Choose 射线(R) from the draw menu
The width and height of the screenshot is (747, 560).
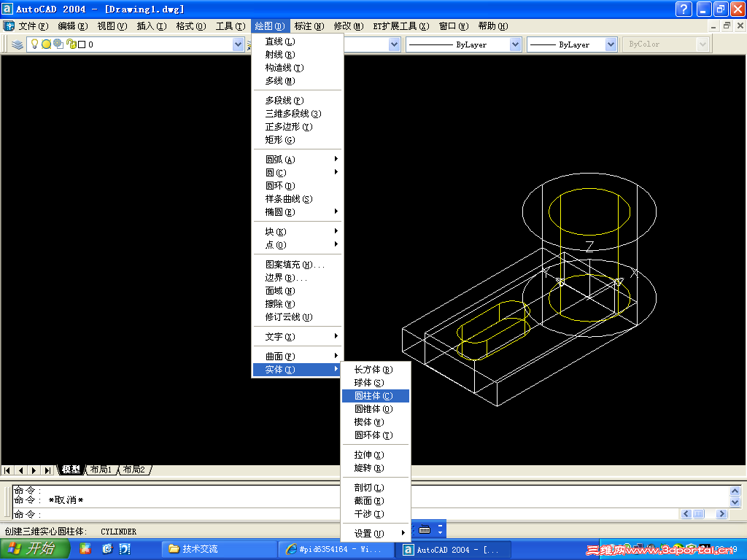(298, 55)
